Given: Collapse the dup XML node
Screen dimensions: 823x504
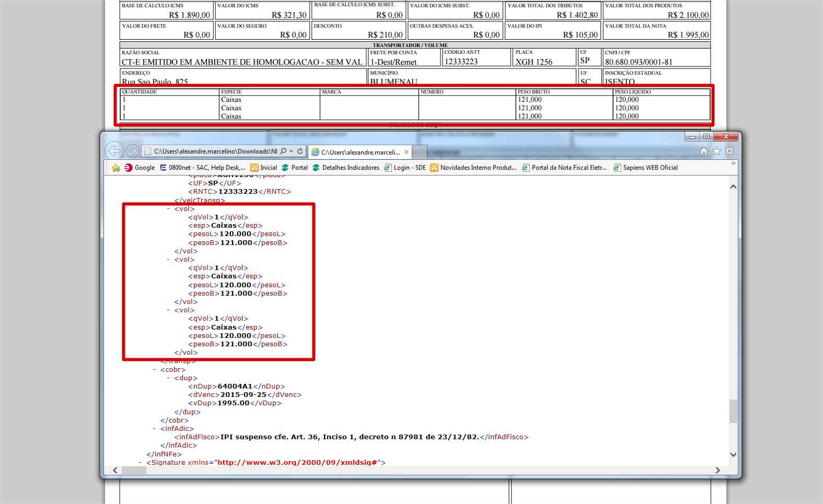Looking at the screenshot, I should pos(168,378).
